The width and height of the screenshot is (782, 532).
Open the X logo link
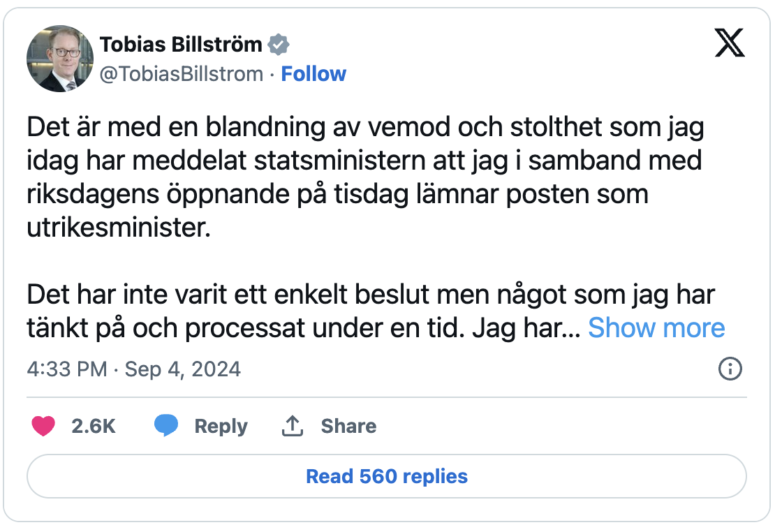730,45
